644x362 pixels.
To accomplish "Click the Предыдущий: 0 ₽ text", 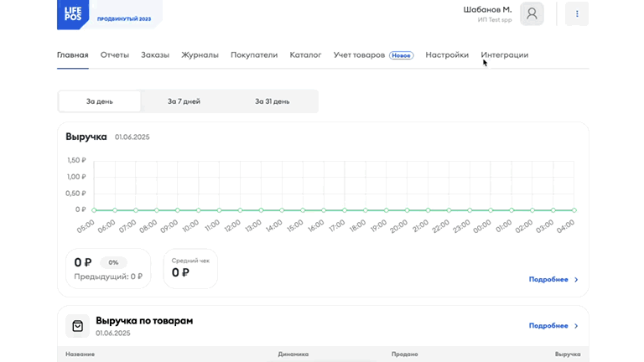I will [108, 277].
